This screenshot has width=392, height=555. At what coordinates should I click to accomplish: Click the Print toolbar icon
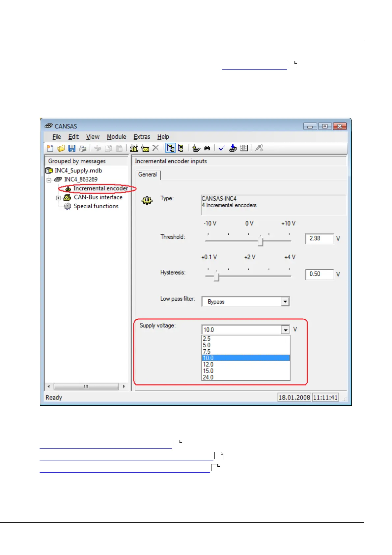coord(83,148)
